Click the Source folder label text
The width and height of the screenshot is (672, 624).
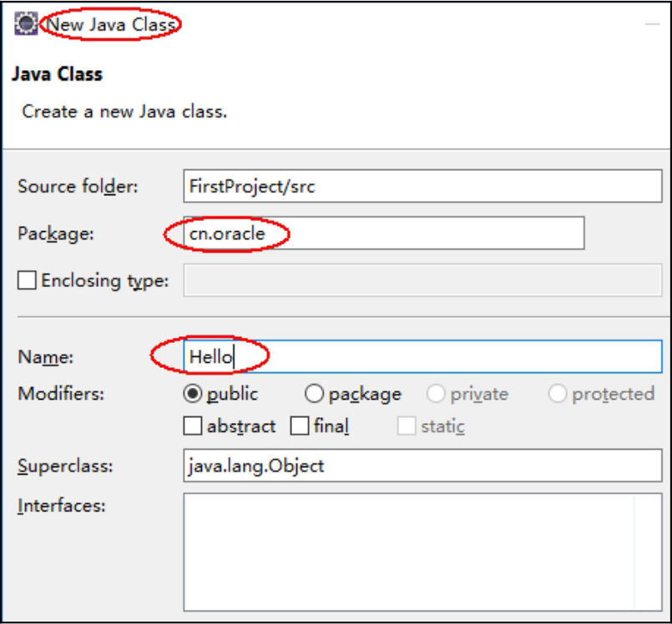pyautogui.click(x=78, y=186)
